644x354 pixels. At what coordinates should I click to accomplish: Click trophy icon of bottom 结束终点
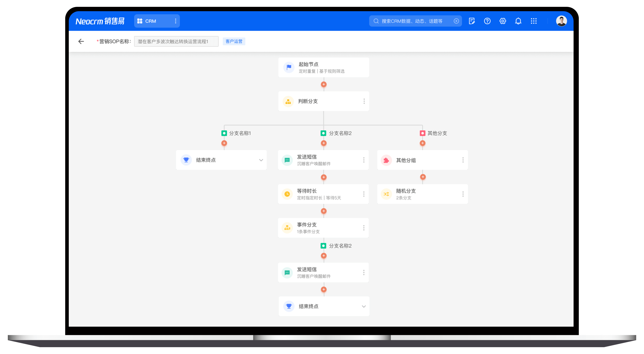tap(289, 306)
